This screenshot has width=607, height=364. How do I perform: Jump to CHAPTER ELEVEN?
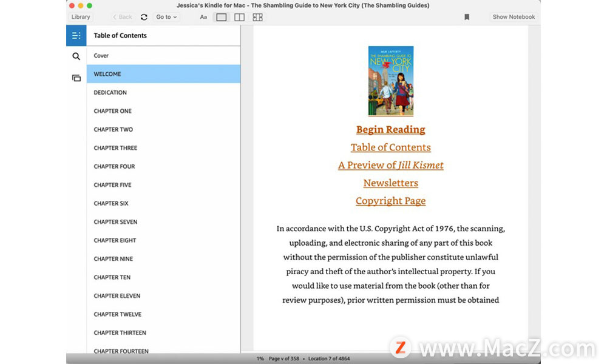(163, 296)
